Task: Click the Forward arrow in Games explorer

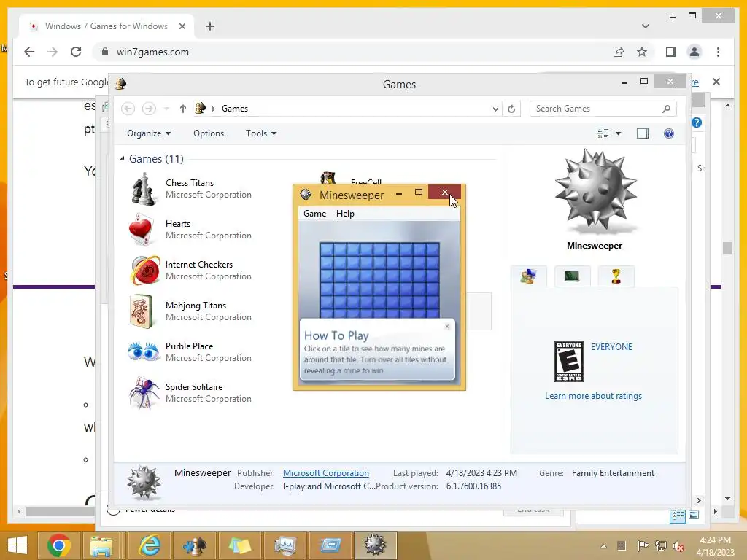Action: pyautogui.click(x=149, y=109)
